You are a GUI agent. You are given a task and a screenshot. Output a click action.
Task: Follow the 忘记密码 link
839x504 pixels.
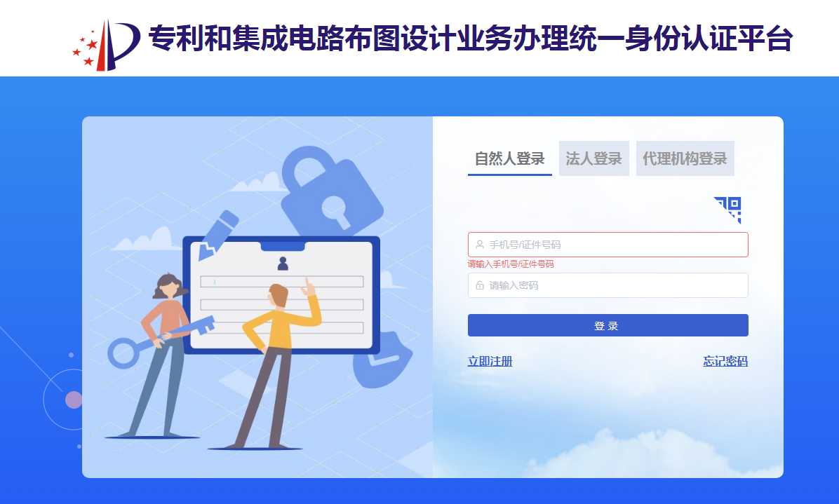725,362
